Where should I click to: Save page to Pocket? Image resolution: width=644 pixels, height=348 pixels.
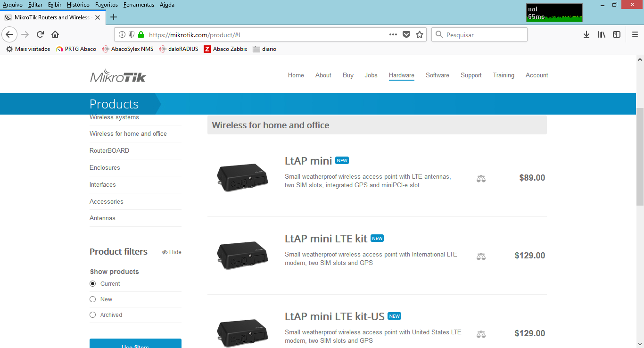pyautogui.click(x=406, y=34)
